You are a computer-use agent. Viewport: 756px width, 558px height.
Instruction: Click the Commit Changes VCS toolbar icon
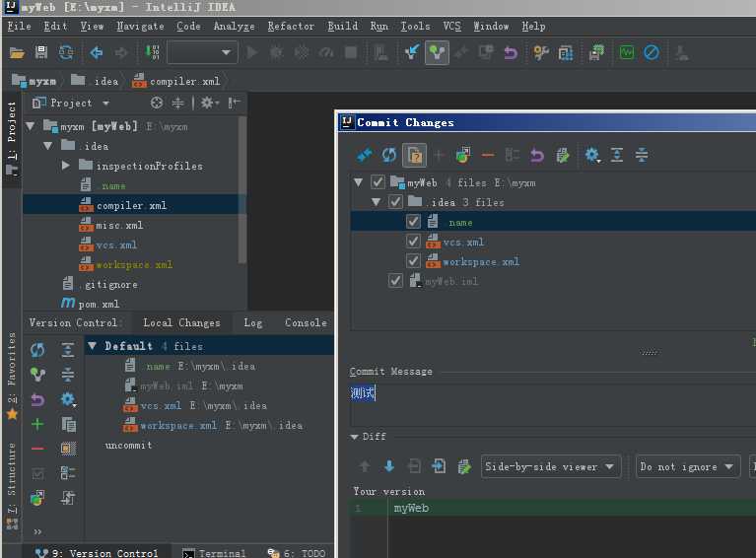[x=437, y=52]
